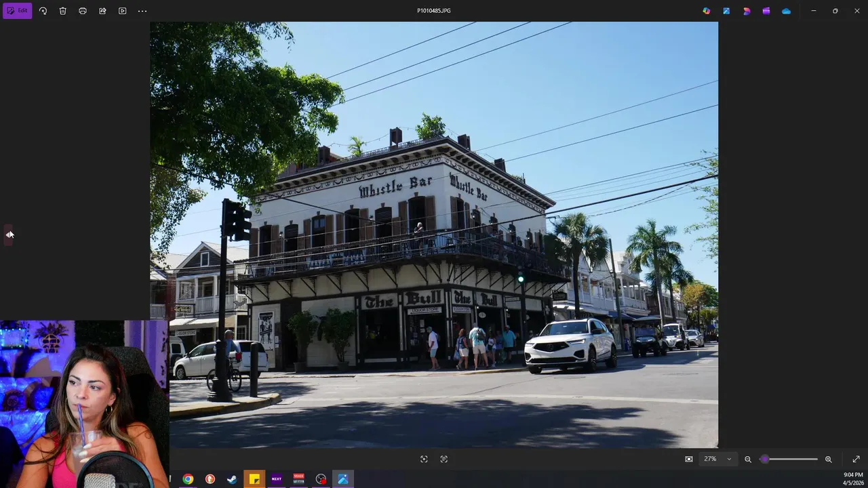Print the photo with the printer icon
The height and width of the screenshot is (488, 868).
[83, 11]
